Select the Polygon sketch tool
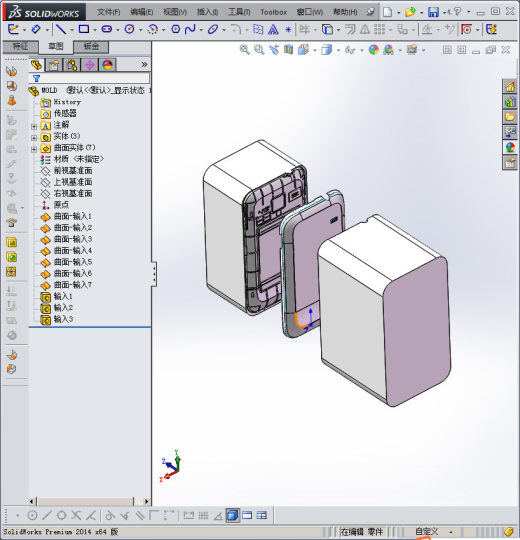The height and width of the screenshot is (540, 520). coord(176,29)
